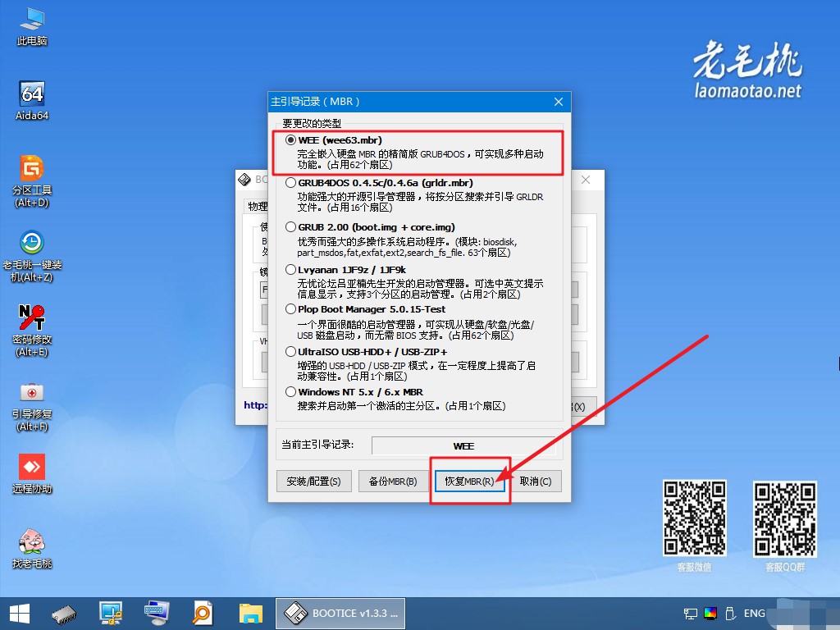Close the background BOOTICE window
The image size is (840, 630).
pyautogui.click(x=586, y=180)
